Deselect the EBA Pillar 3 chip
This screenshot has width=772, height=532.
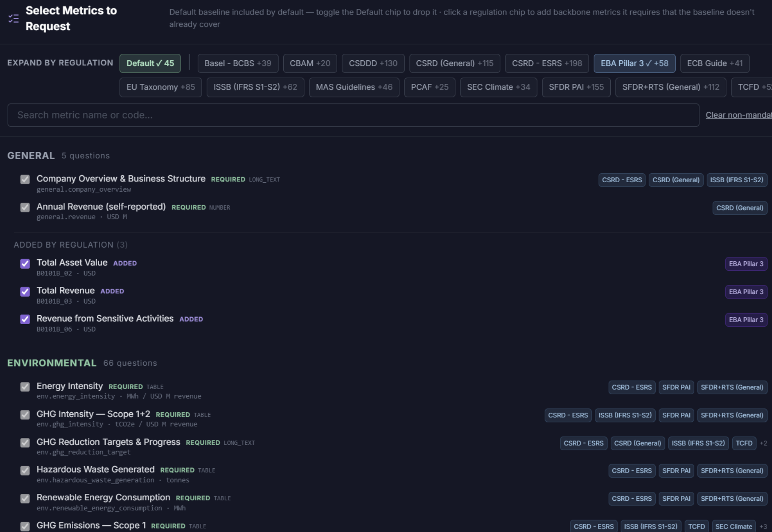(x=635, y=63)
